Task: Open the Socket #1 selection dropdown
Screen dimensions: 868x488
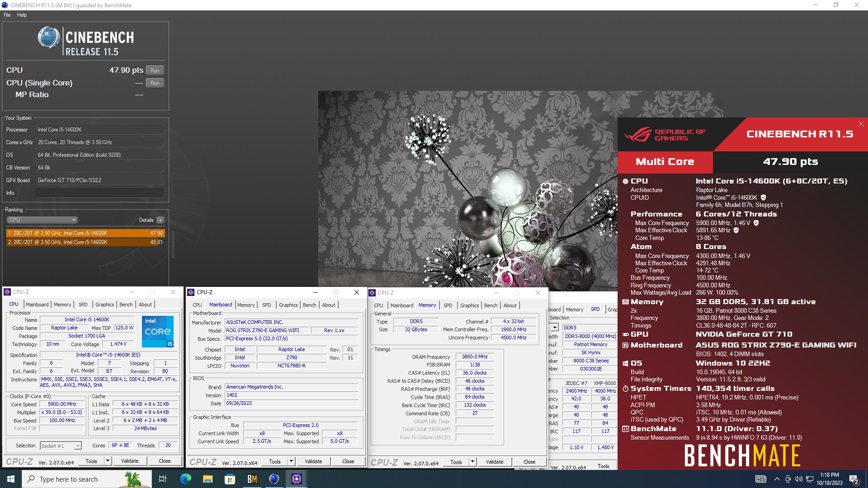Action: tap(61, 446)
